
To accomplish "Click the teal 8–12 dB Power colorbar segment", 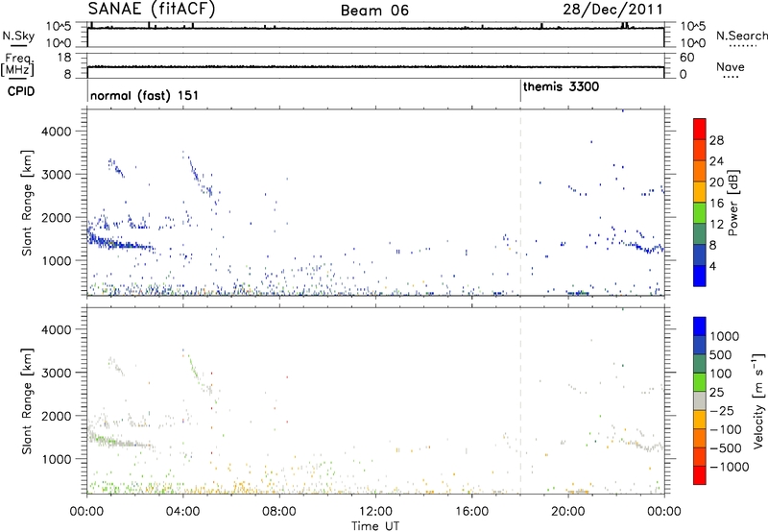I will click(x=700, y=234).
